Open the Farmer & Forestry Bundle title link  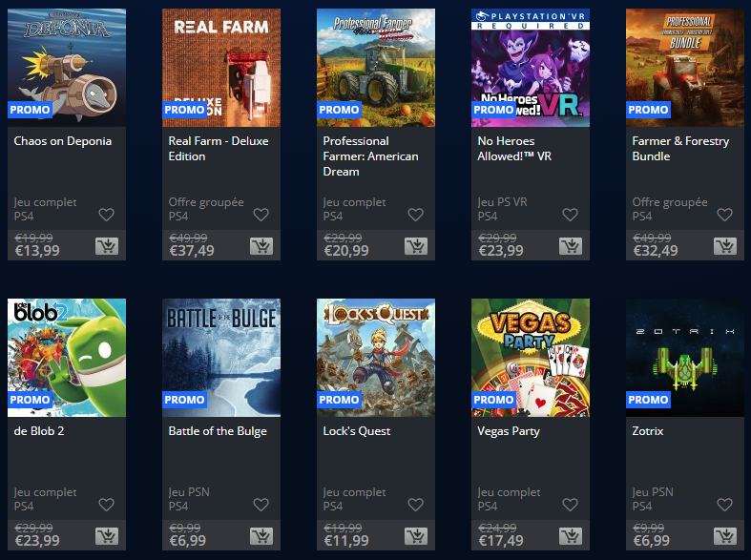point(680,149)
